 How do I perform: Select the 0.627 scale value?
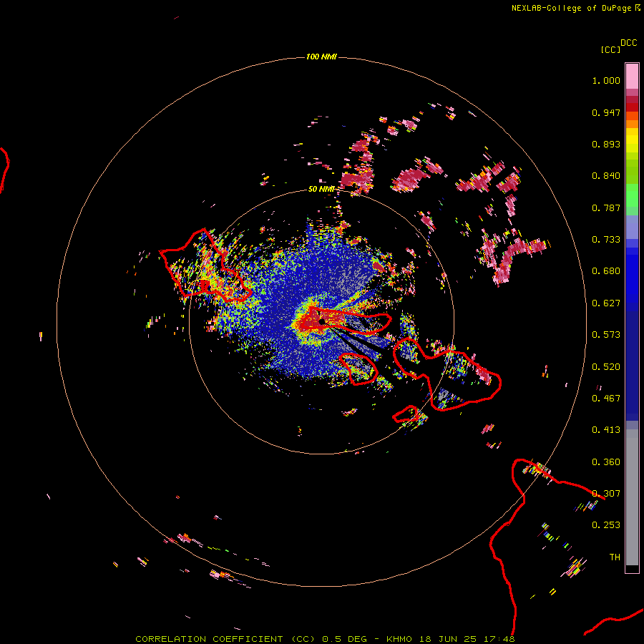click(x=606, y=303)
